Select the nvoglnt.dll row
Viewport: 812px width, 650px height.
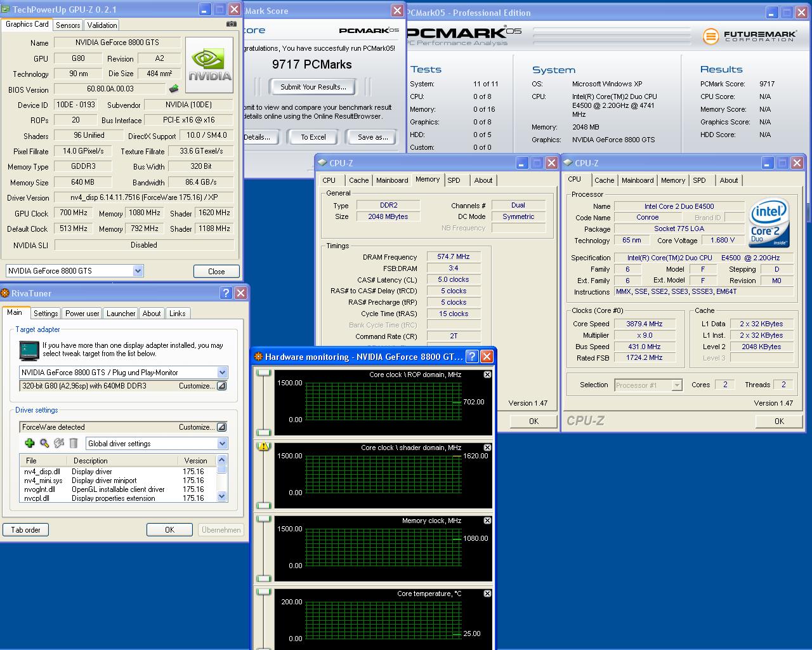(118, 489)
